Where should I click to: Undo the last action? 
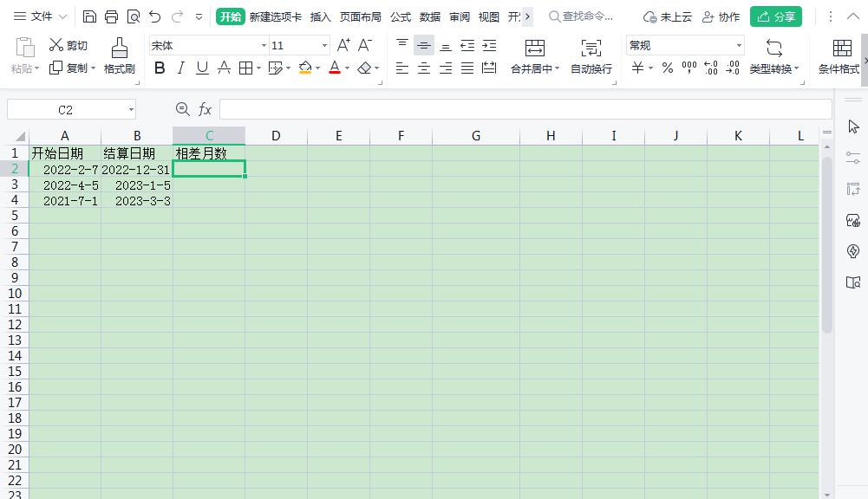[x=155, y=16]
